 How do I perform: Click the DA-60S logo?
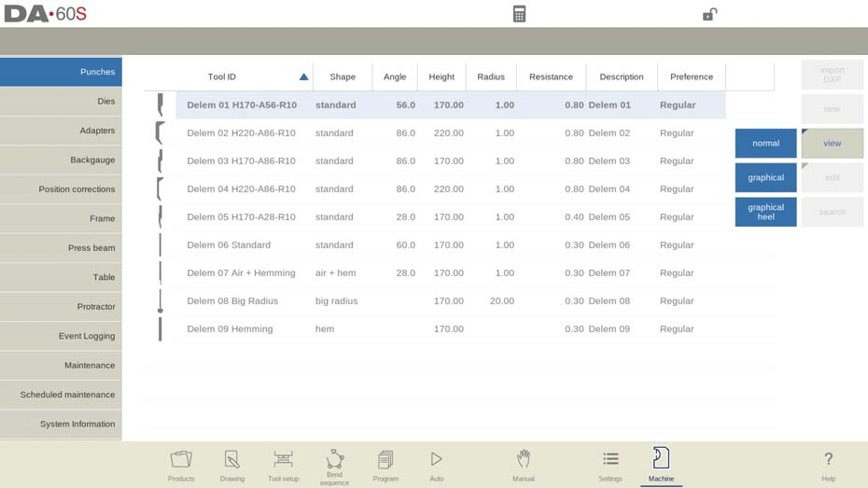click(x=46, y=14)
